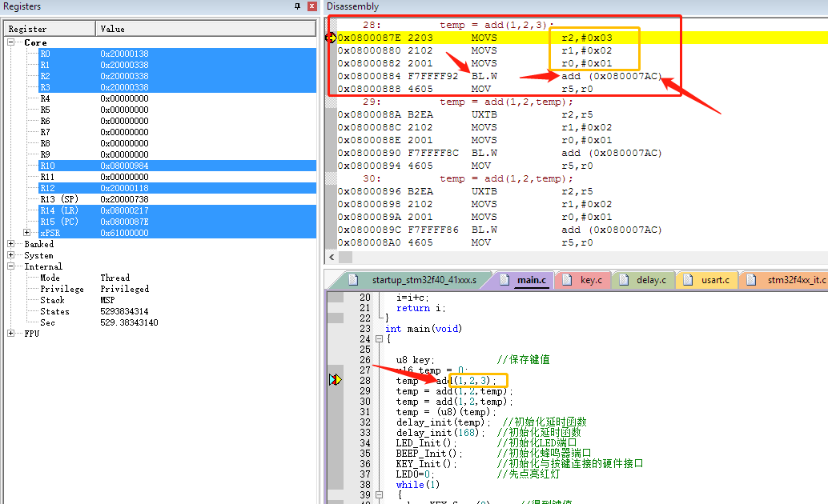The height and width of the screenshot is (504, 828).
Task: Click R12 value 0x20000118
Action: coord(125,188)
